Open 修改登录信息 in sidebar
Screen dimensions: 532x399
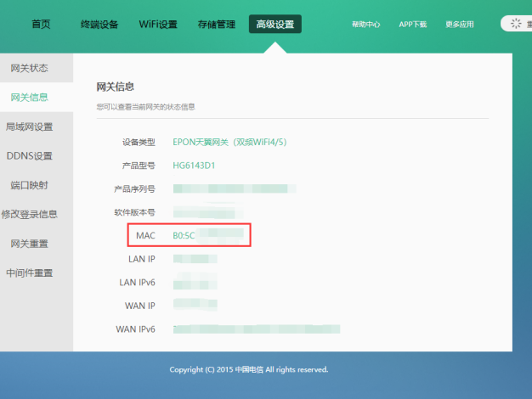coord(29,214)
